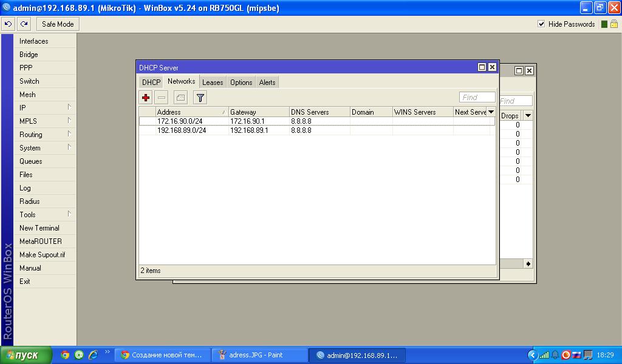This screenshot has width=622, height=364.
Task: Click the Remove minus icon
Action: pyautogui.click(x=162, y=98)
